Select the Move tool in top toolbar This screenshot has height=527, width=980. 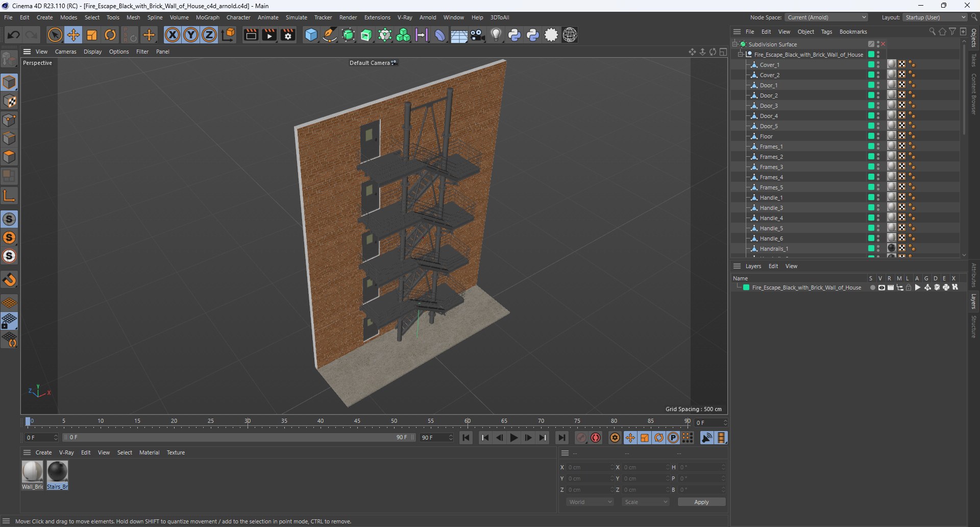(x=73, y=35)
